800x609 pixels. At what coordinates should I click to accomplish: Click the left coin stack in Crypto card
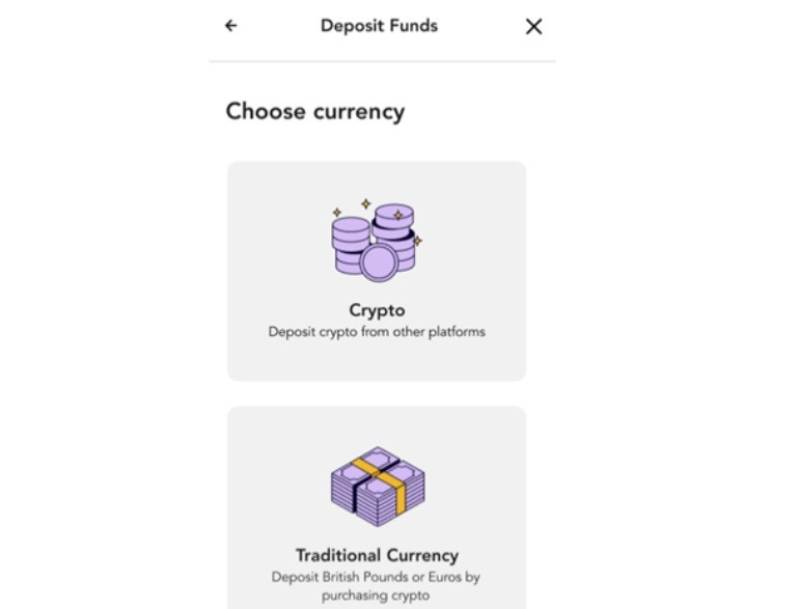[349, 245]
